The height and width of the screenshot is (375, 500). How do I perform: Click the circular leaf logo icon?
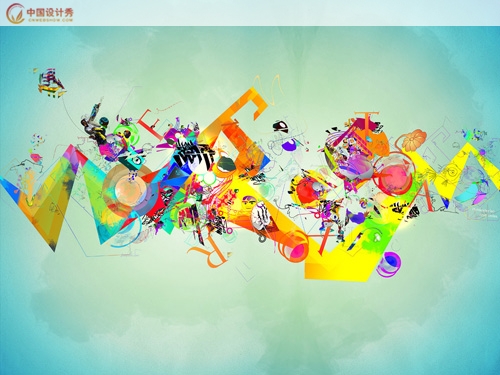pos(15,13)
